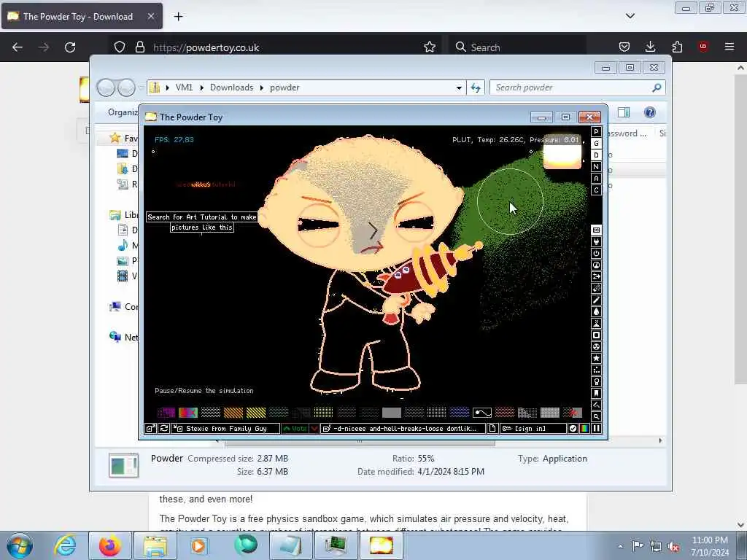The image size is (747, 560).
Task: Select the Powered Materials power icon
Action: (x=596, y=253)
